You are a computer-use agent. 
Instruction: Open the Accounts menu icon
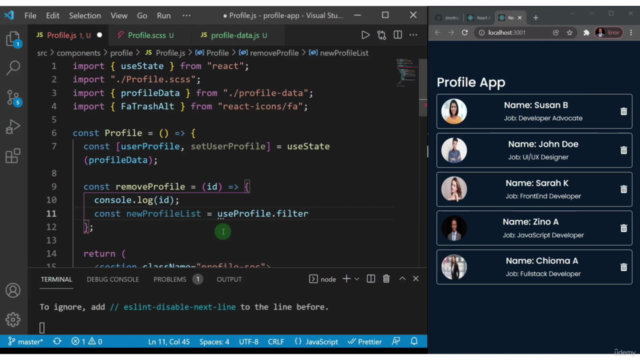click(x=13, y=291)
